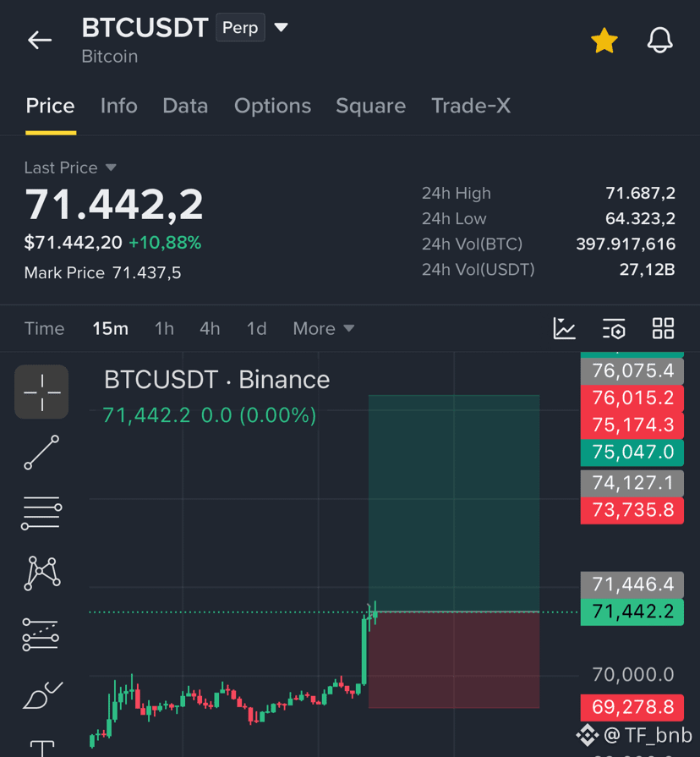Click the 24h High value 71.687,2
Viewport: 700px width, 757px height.
click(x=640, y=193)
